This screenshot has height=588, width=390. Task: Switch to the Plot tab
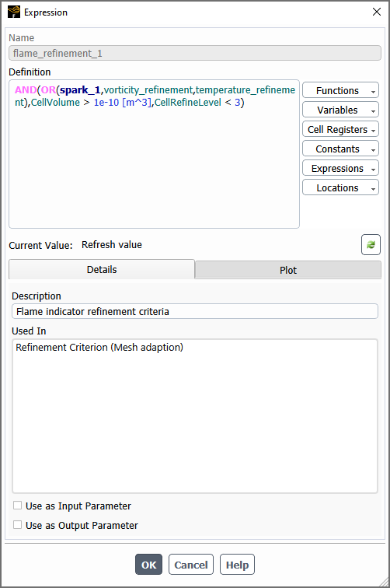(287, 270)
